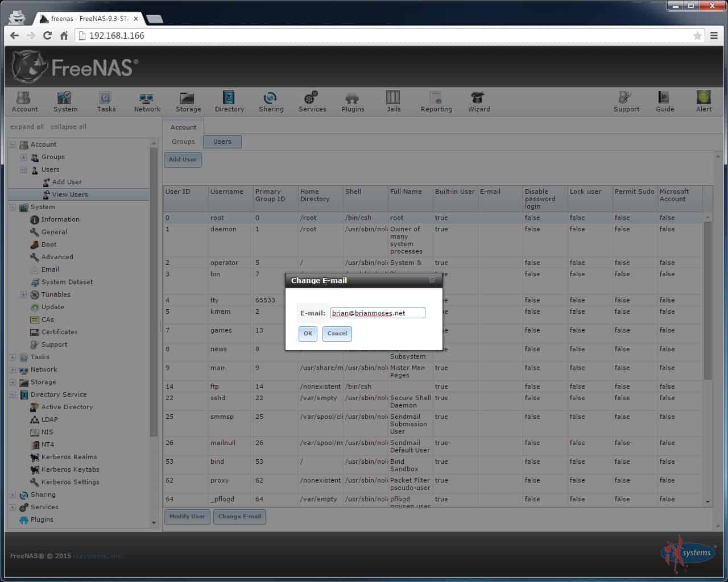The image size is (728, 582).
Task: Open the Services gear icon
Action: click(x=312, y=98)
